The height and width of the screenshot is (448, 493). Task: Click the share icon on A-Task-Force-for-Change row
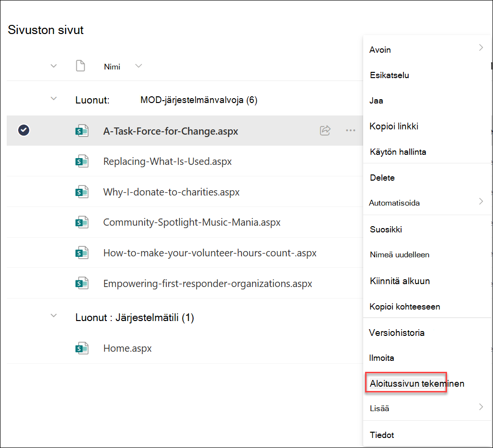tap(325, 130)
